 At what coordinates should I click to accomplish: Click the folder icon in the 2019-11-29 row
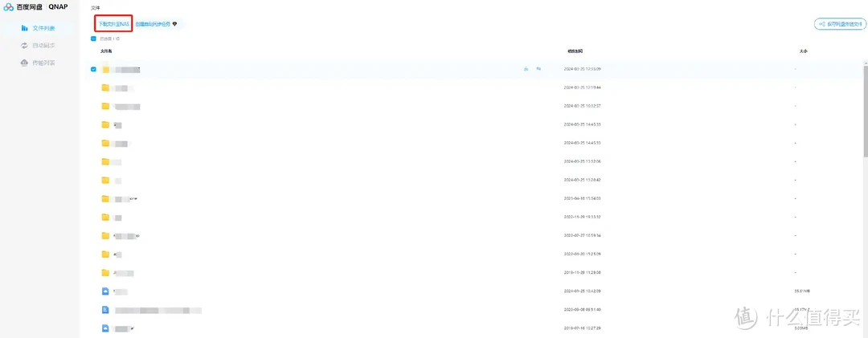coord(106,272)
